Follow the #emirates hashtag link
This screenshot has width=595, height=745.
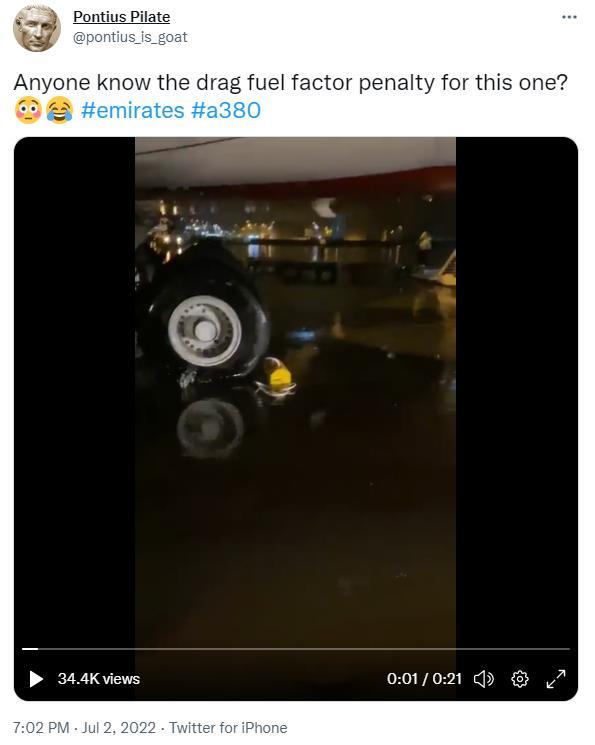coord(133,110)
